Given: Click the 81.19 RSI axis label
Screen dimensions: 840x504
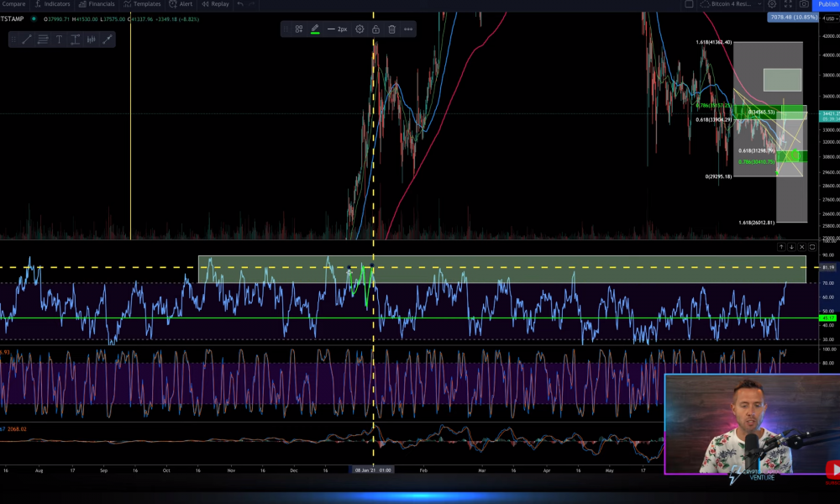Looking at the screenshot, I should point(827,267).
